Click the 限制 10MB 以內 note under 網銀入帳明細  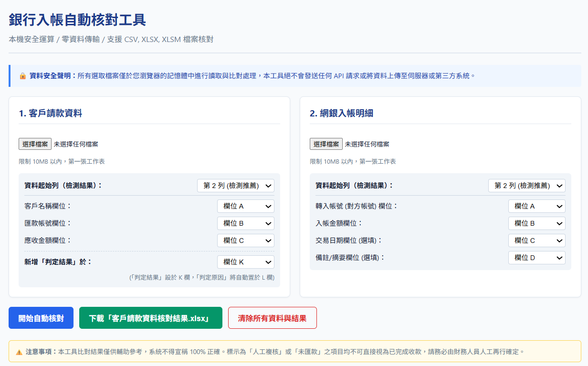point(353,162)
